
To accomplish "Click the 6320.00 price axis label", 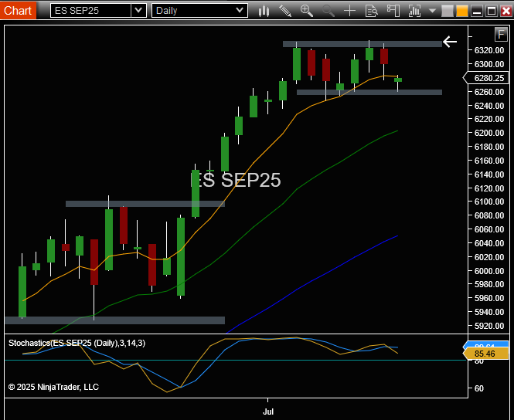I will (489, 50).
